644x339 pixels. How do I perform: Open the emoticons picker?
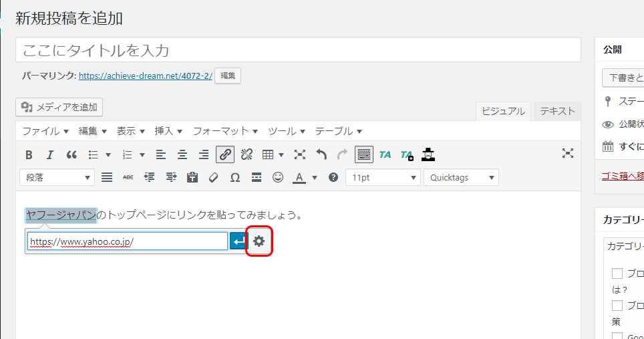278,177
